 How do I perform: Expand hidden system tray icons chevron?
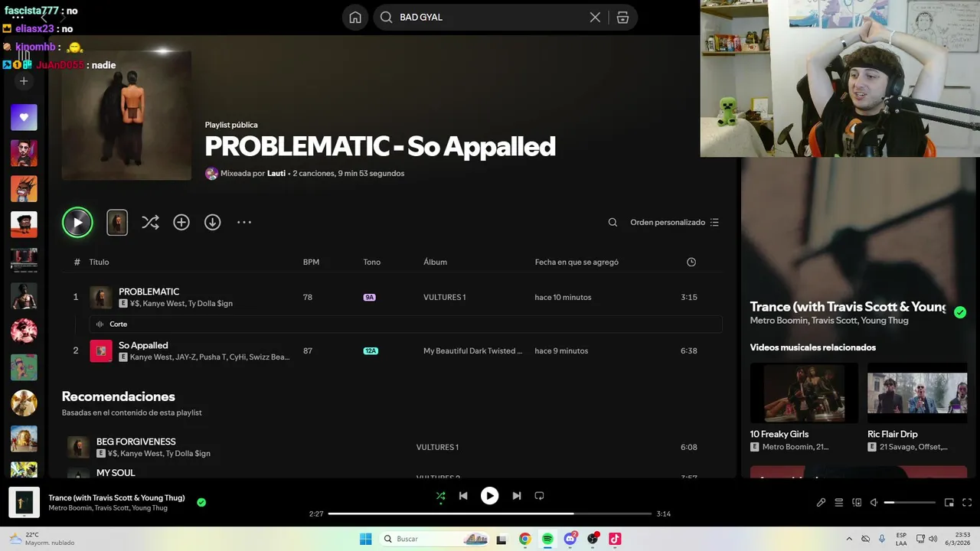(x=848, y=539)
